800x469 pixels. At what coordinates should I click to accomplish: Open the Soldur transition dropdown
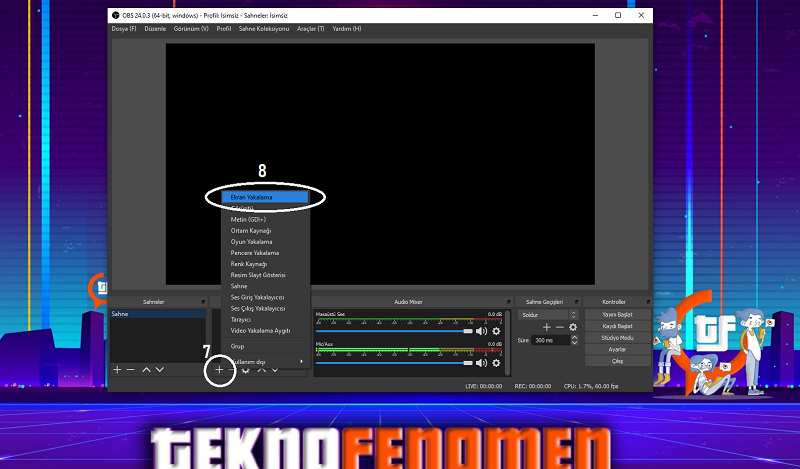tap(548, 315)
